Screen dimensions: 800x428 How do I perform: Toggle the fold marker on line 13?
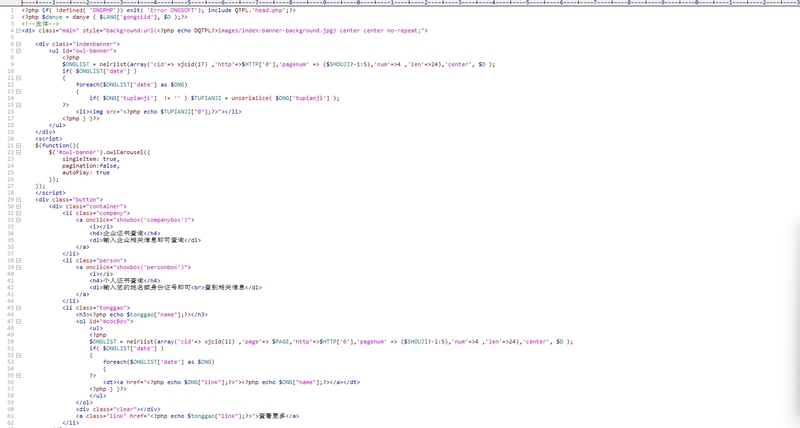18,91
